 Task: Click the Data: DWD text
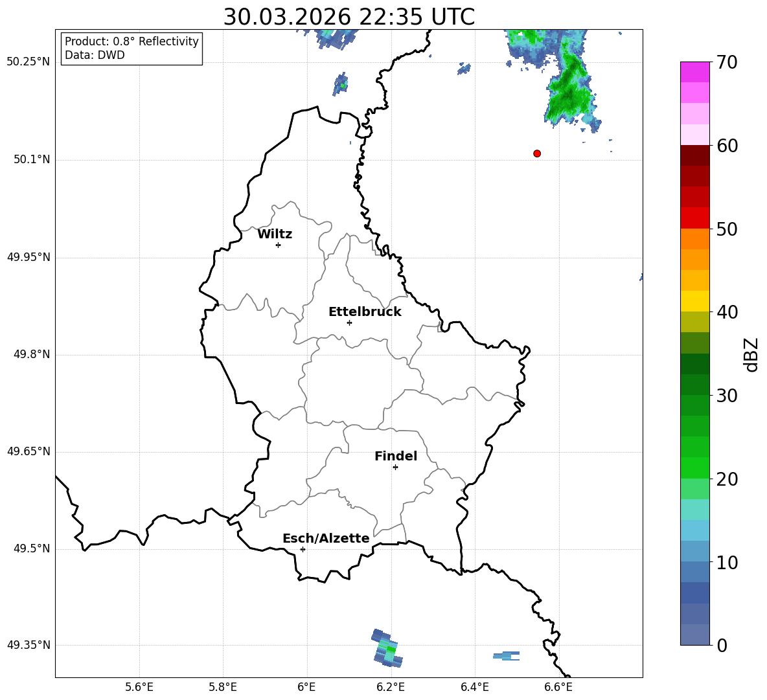(95, 55)
